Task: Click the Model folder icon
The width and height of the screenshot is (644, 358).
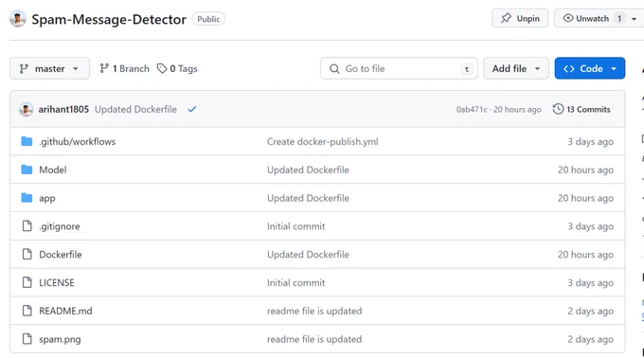Action: (x=27, y=170)
